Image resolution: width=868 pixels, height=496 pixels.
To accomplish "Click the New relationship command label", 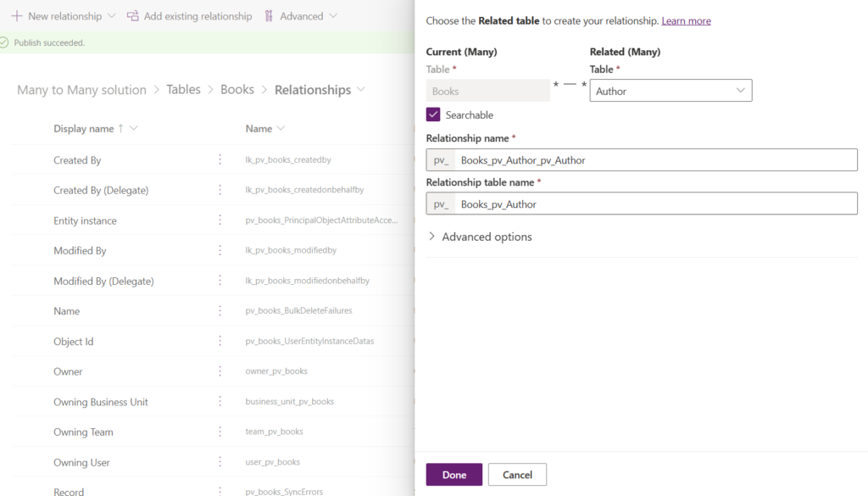I will [64, 16].
